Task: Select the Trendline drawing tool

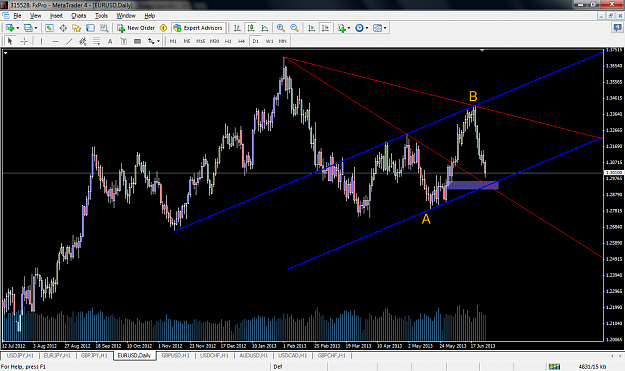Action: [x=69, y=41]
